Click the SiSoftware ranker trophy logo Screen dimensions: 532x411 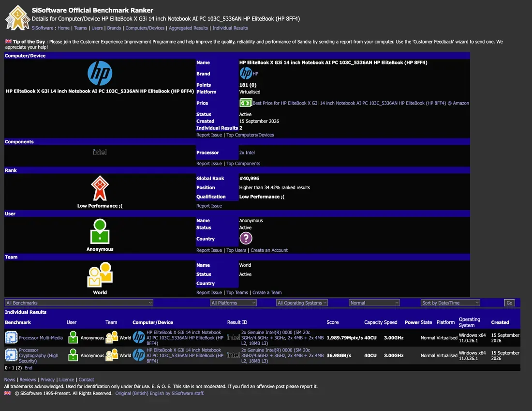pos(17,18)
